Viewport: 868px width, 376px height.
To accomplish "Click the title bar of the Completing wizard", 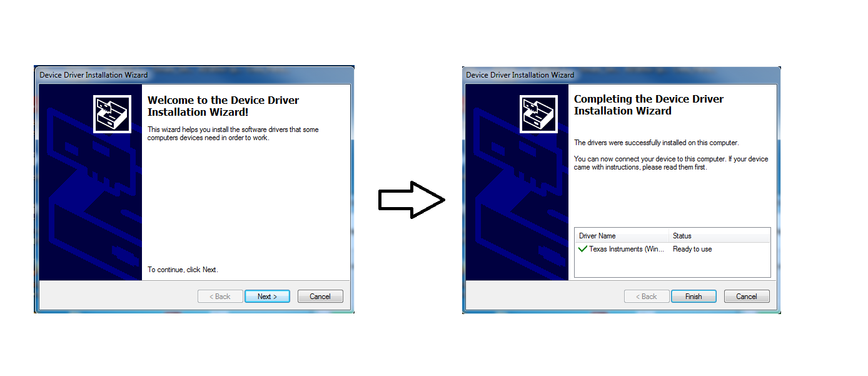I will tap(620, 75).
